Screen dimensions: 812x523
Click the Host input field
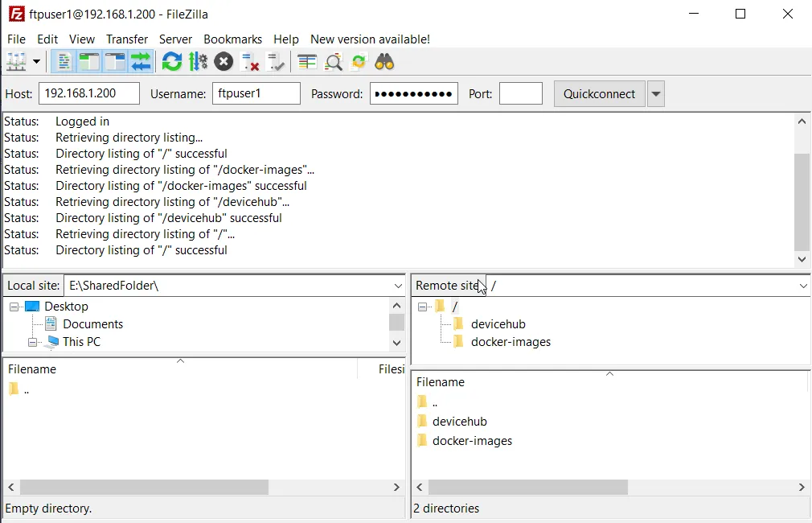tap(89, 93)
